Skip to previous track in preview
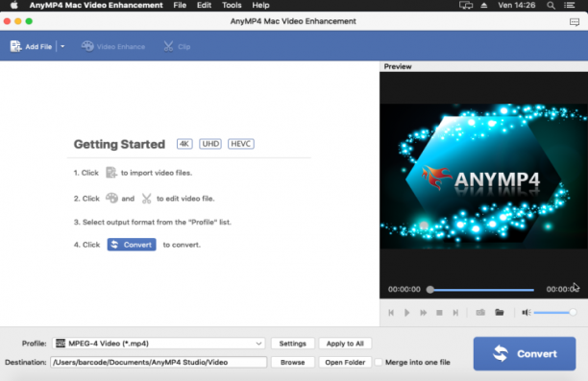 click(x=391, y=313)
